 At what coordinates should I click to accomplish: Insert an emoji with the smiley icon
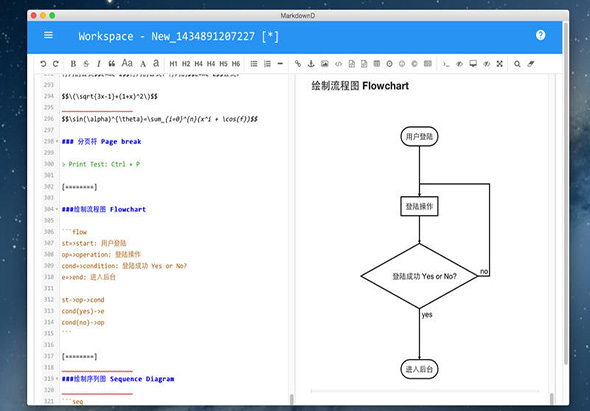click(x=402, y=64)
